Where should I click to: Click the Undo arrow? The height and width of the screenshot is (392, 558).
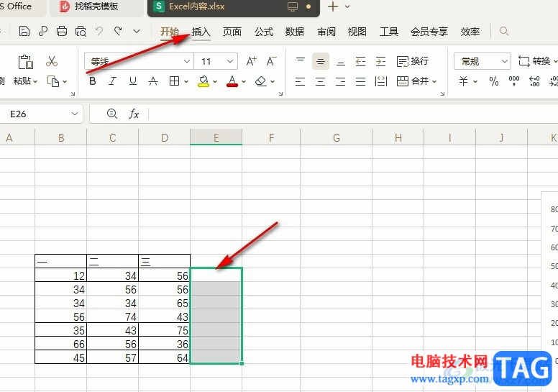point(99,32)
